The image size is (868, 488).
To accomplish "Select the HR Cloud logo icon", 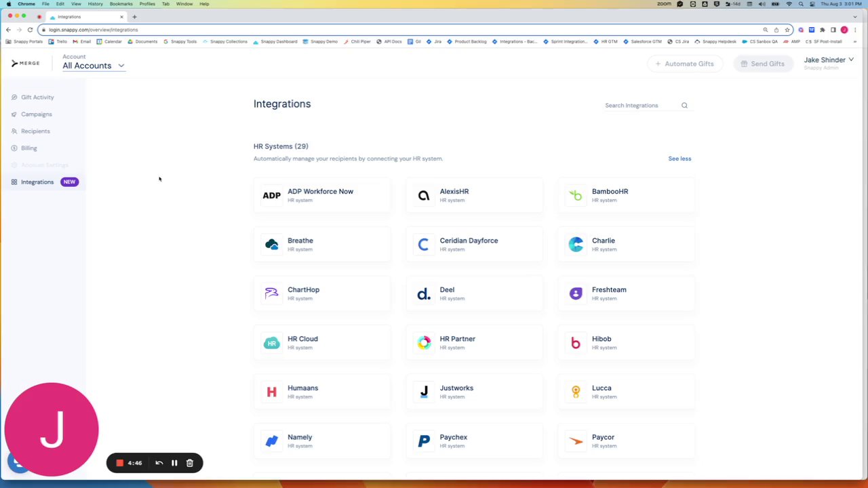I will 271,343.
